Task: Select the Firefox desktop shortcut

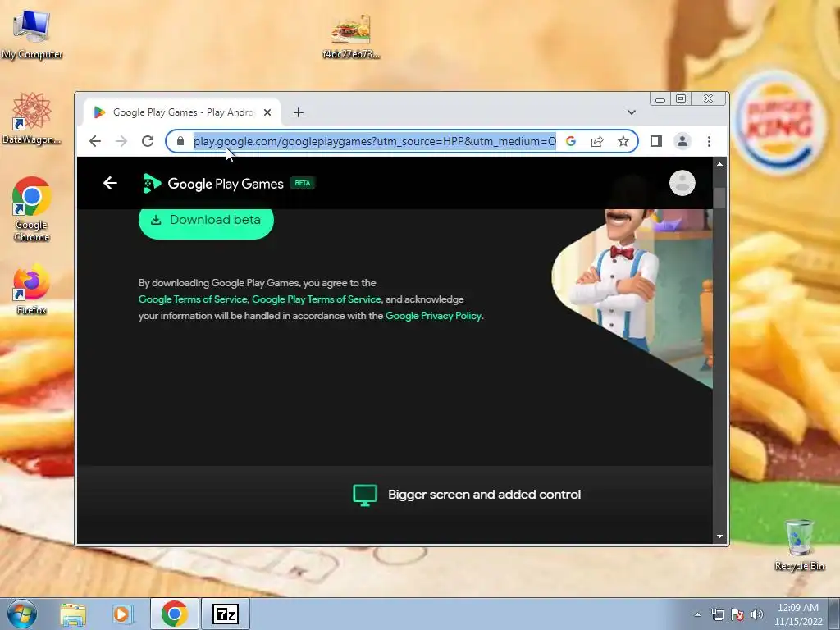Action: 32,289
